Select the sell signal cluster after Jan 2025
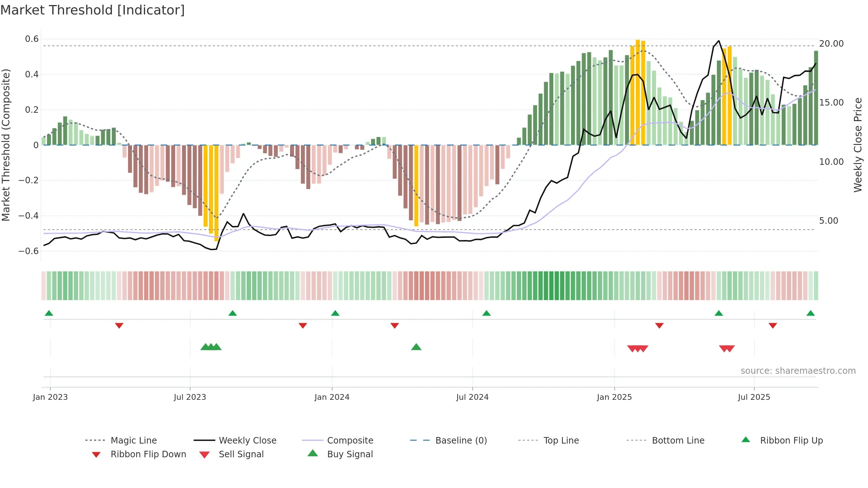This screenshot has height=488, width=868. pos(638,349)
